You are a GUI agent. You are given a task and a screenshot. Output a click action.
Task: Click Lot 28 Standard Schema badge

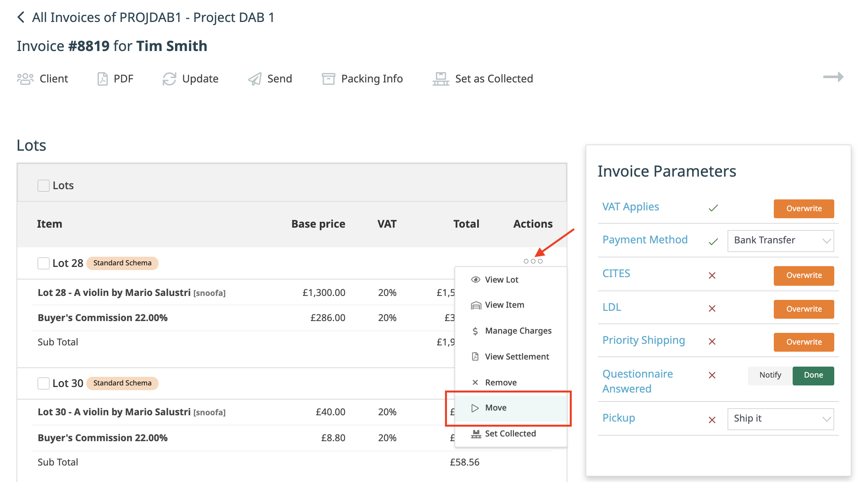[x=122, y=263]
